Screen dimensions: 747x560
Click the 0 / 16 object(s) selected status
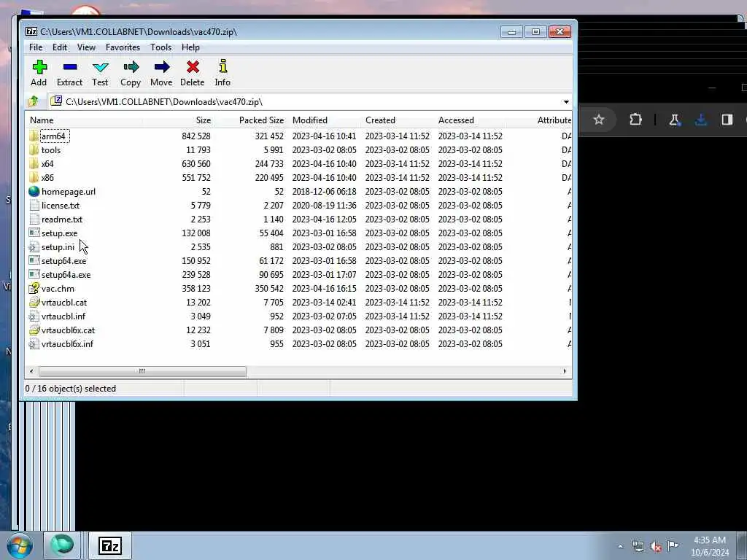click(x=71, y=389)
